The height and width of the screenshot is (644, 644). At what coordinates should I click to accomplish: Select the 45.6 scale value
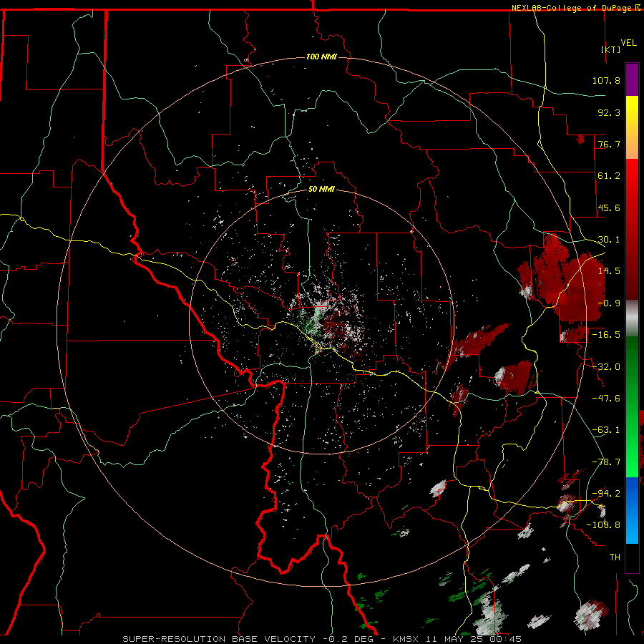tap(609, 208)
